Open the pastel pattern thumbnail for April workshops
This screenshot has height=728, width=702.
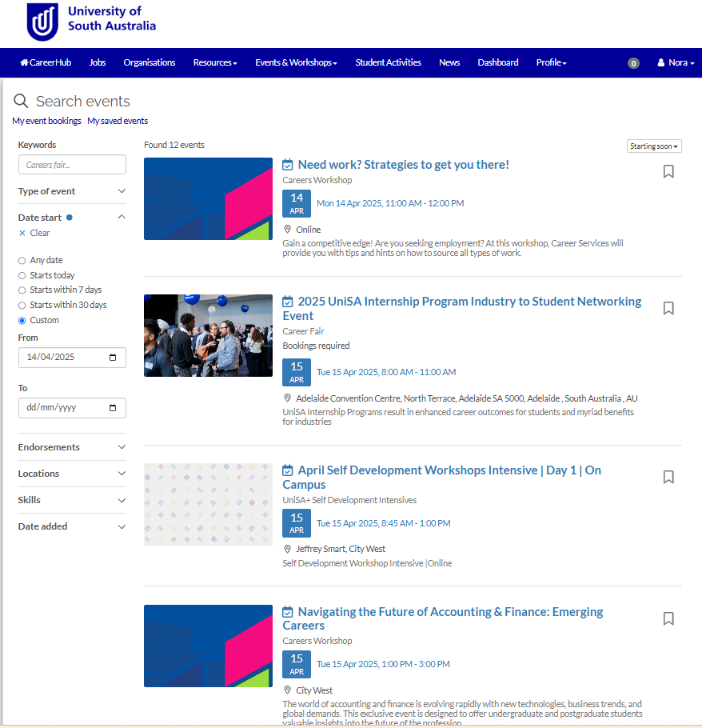coord(208,504)
